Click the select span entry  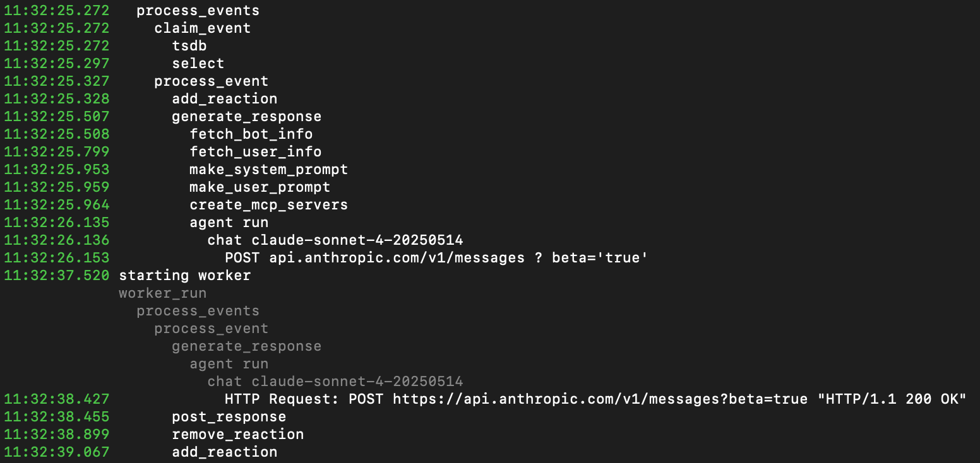198,64
